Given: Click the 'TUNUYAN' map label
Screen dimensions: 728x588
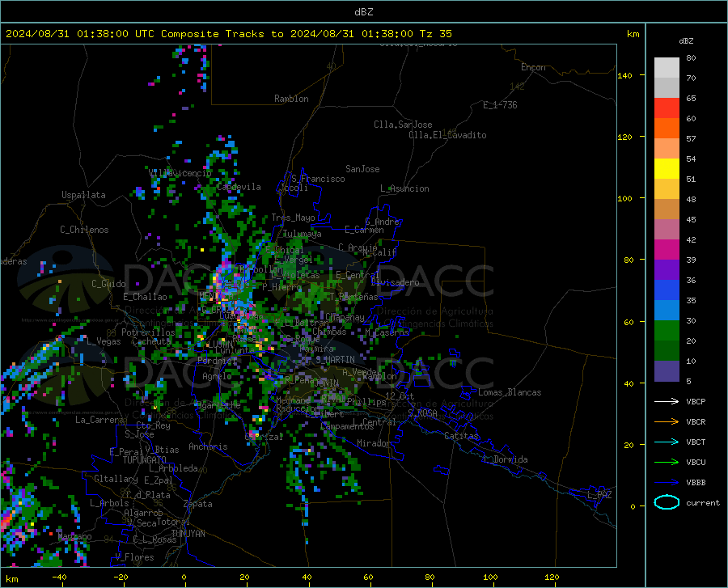Looking at the screenshot, I should [188, 534].
